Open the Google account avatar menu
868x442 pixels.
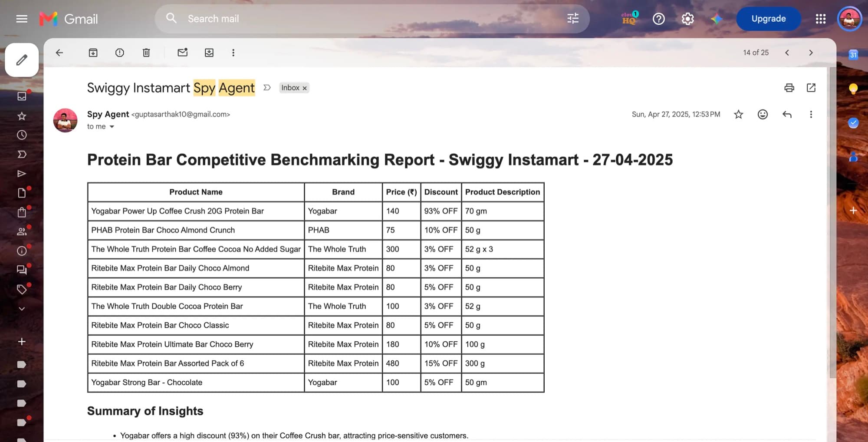(x=849, y=19)
